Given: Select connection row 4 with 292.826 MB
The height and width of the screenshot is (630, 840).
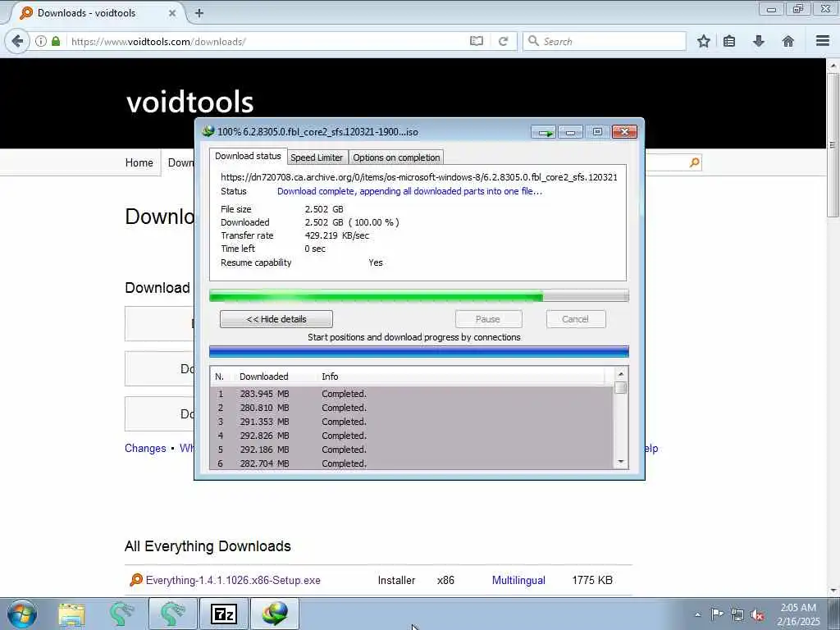Looking at the screenshot, I should tap(412, 436).
